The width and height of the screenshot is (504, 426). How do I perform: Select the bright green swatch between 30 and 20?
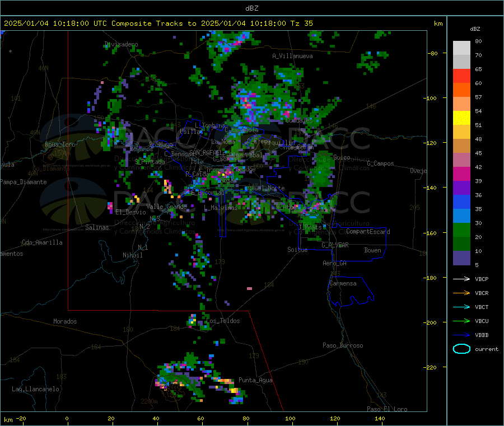pyautogui.click(x=461, y=230)
